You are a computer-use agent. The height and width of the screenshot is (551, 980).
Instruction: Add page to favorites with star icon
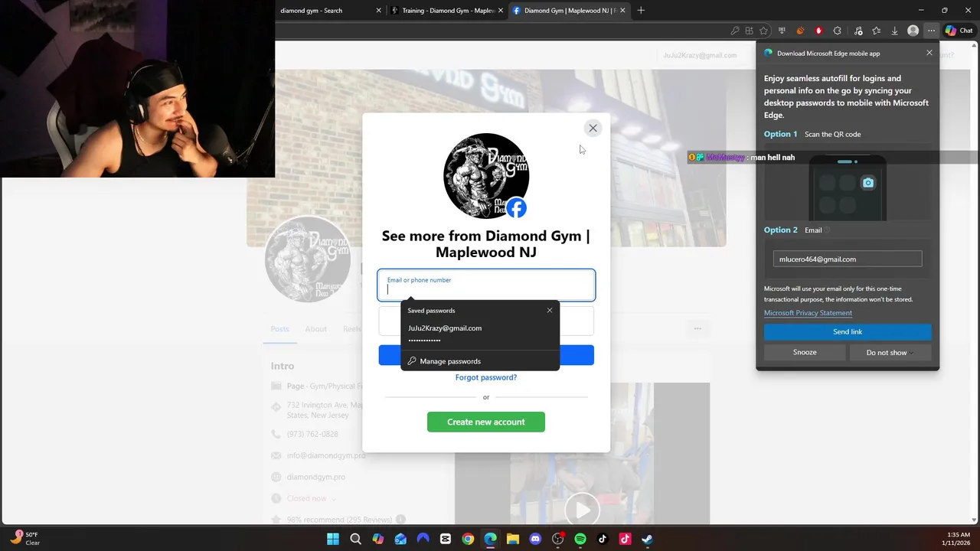[763, 31]
